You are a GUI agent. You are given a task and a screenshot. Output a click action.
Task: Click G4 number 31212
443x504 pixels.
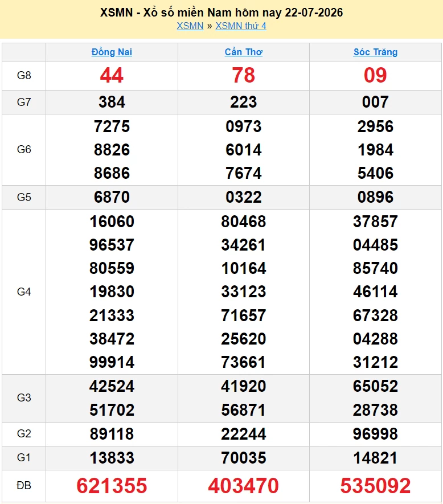(x=375, y=362)
